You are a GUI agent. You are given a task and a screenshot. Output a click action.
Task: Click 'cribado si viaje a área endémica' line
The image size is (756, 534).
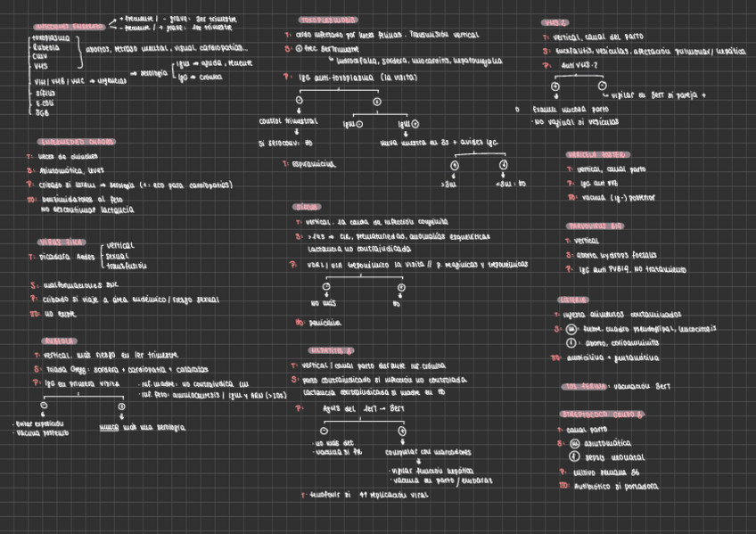click(x=131, y=300)
